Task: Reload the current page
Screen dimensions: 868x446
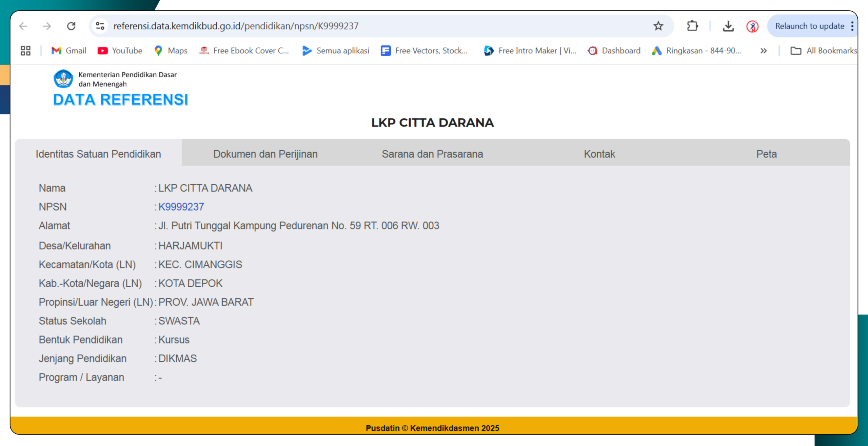Action: (71, 26)
